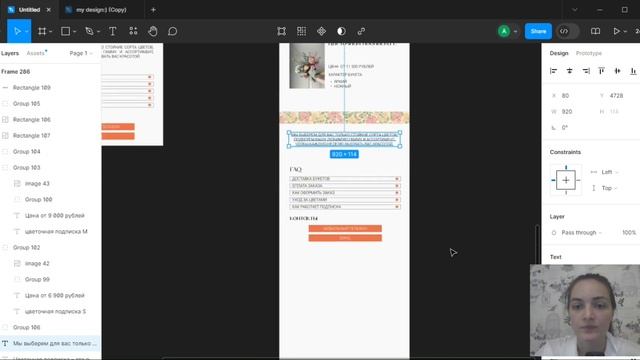Select the Text tool
The width and height of the screenshot is (640, 360).
pos(113,31)
